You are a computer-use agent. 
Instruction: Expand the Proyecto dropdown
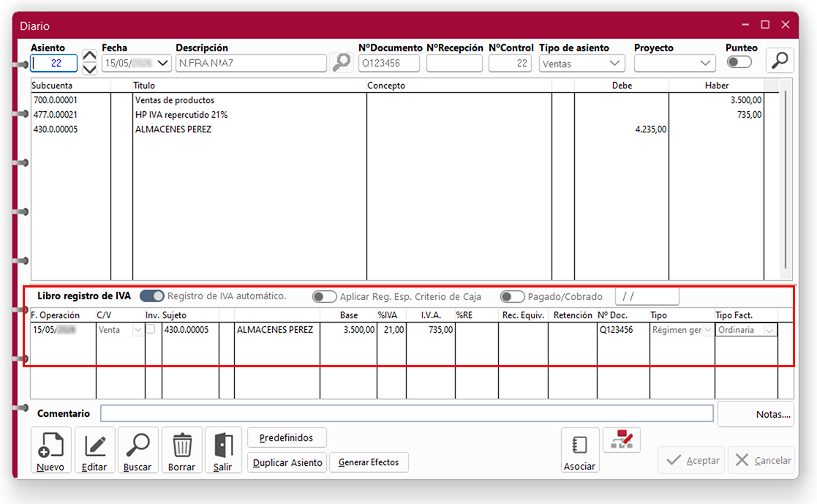point(674,64)
